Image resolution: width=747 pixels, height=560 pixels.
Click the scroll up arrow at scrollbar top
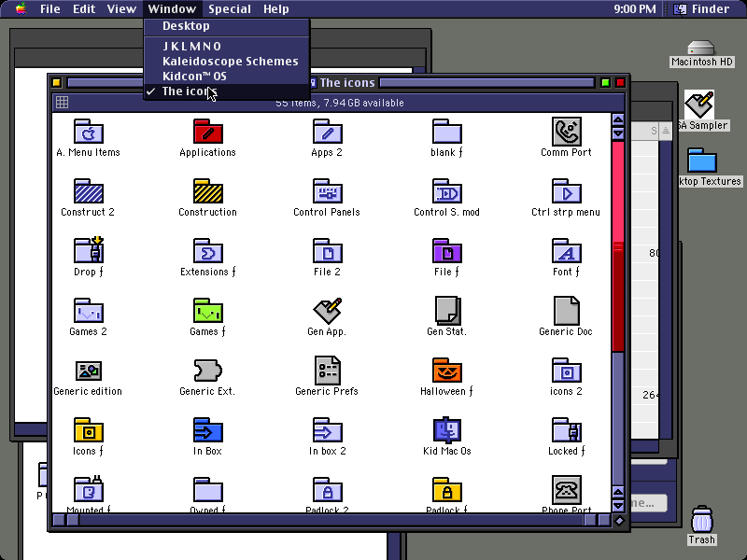click(618, 119)
